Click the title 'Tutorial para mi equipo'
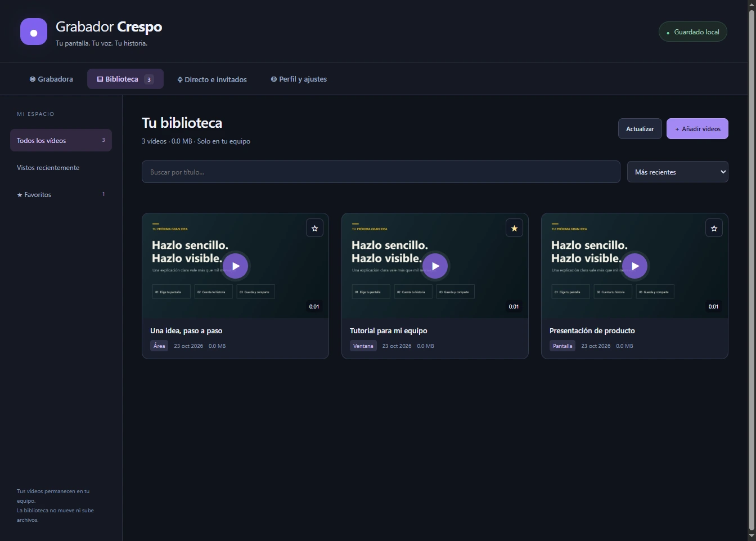Viewport: 756px width, 541px height. 389,330
